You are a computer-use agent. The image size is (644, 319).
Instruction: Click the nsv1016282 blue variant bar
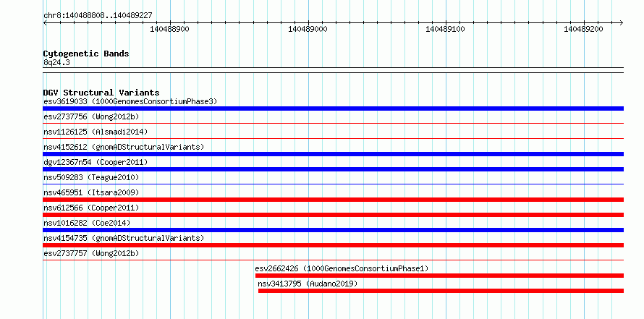point(333,230)
